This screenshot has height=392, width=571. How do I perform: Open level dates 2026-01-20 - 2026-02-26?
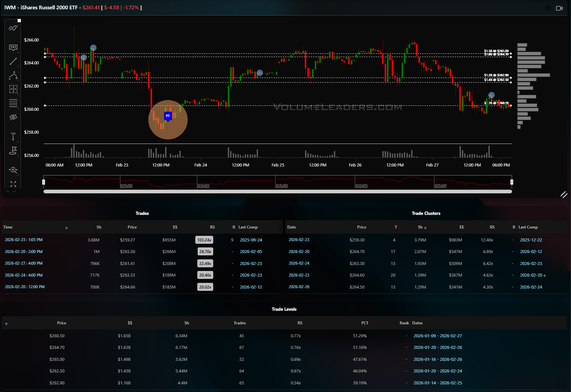click(438, 348)
